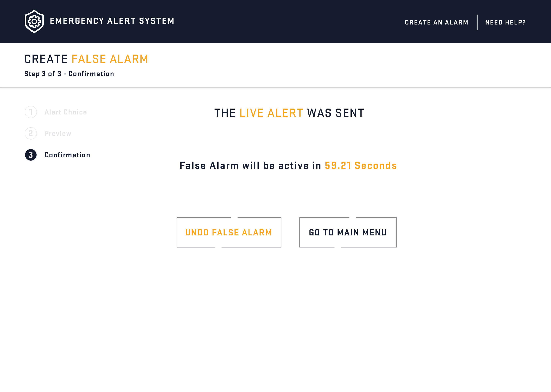Go to main menu button
The image size is (551, 392).
[348, 232]
